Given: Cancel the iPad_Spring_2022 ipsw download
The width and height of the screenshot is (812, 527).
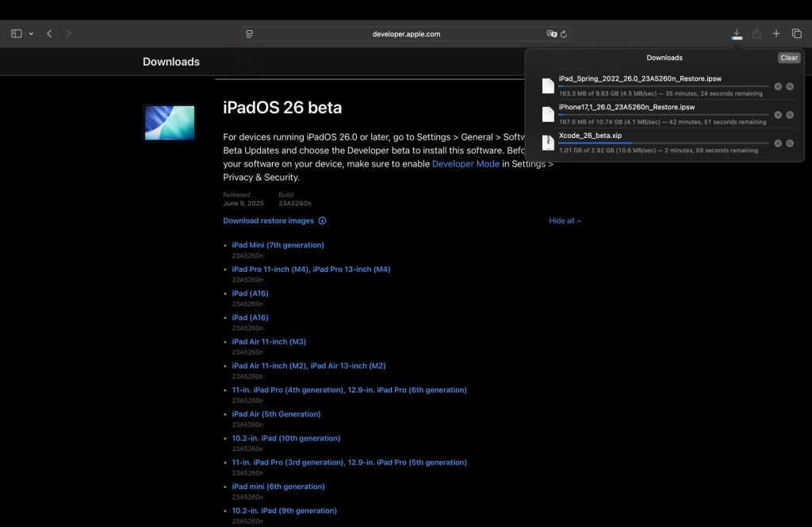Looking at the screenshot, I should click(778, 86).
